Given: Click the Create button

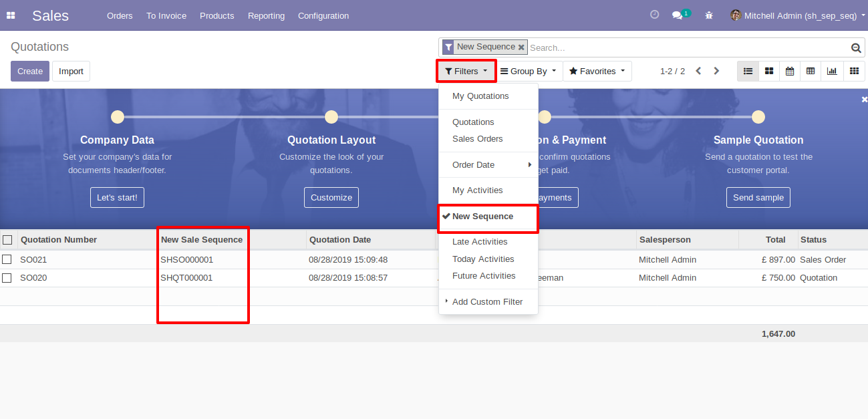Looking at the screenshot, I should (x=30, y=71).
